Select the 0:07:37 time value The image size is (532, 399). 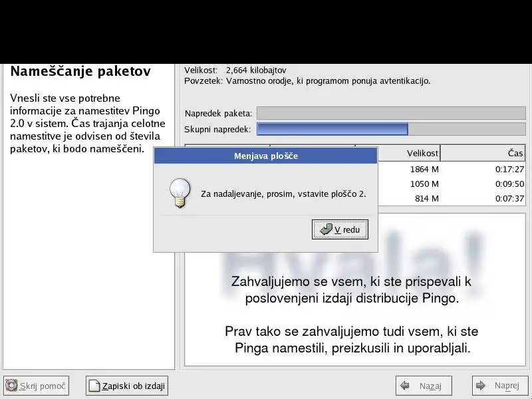coord(509,198)
